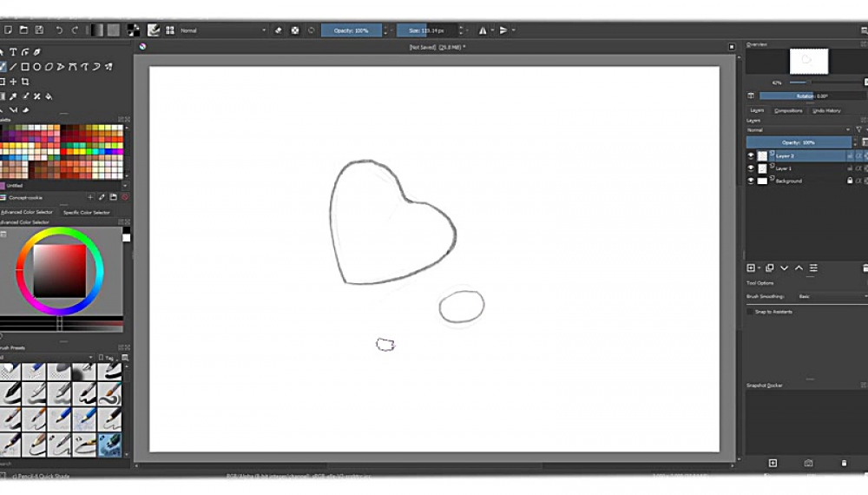The width and height of the screenshot is (868, 495).
Task: Select the Rectangle shape tool
Action: [25, 67]
